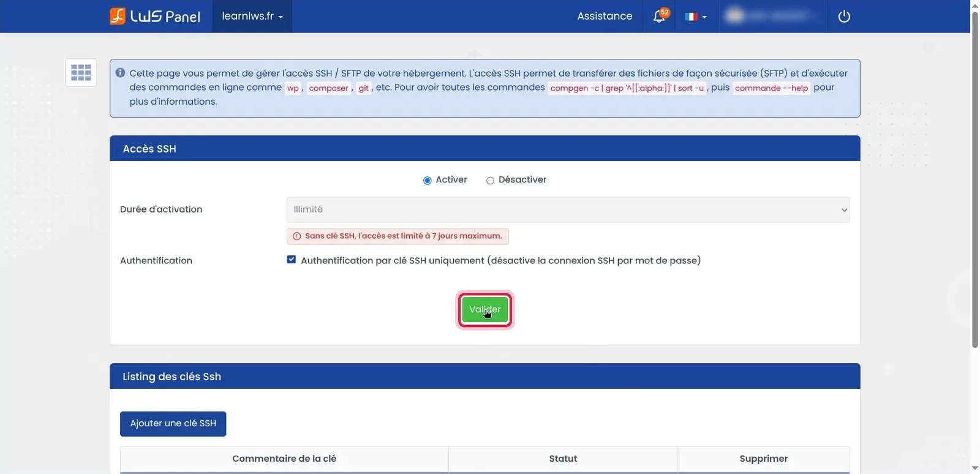The width and height of the screenshot is (980, 474).
Task: Click the Authentification label
Action: click(156, 261)
